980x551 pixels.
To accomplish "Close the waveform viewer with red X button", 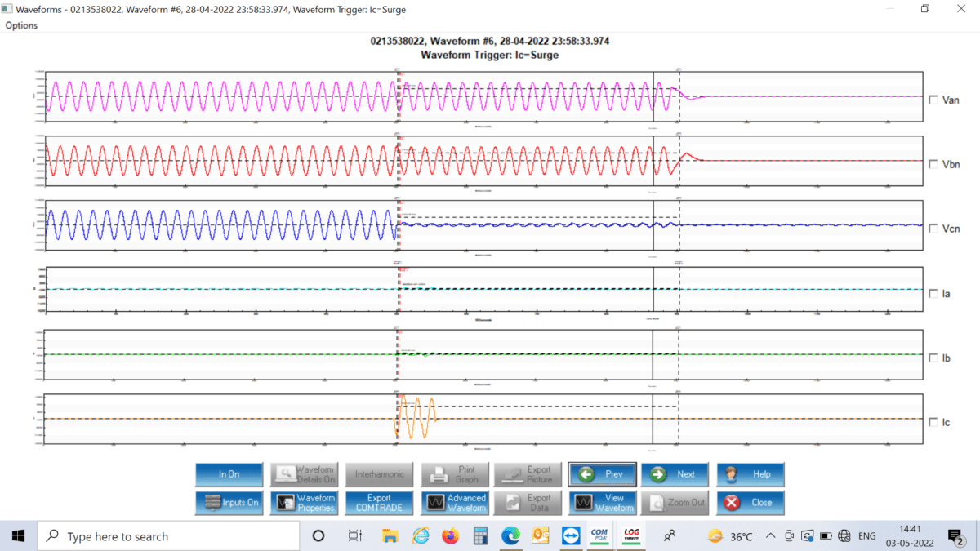I will point(750,502).
